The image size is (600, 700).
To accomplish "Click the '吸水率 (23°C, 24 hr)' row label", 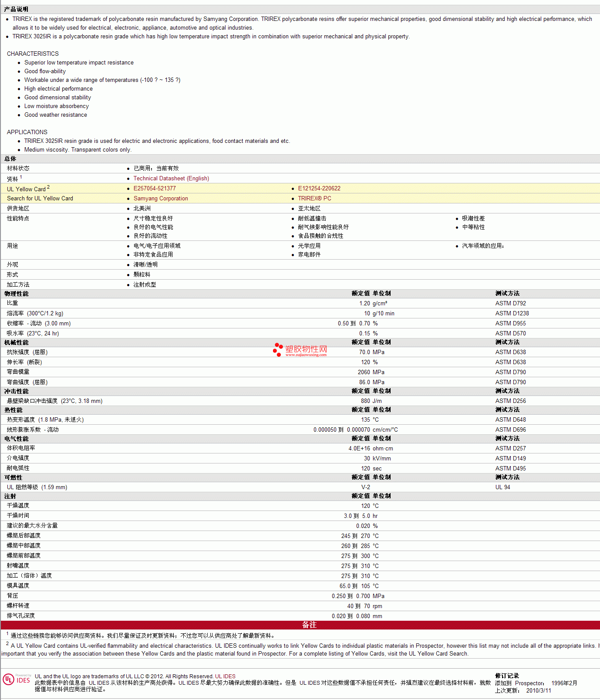I will pos(33,334).
